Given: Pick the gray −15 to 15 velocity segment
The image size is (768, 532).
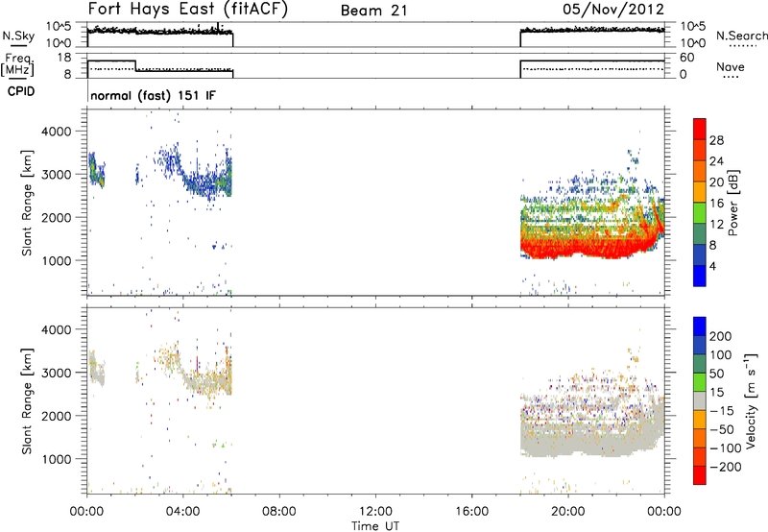Looking at the screenshot, I should 700,400.
